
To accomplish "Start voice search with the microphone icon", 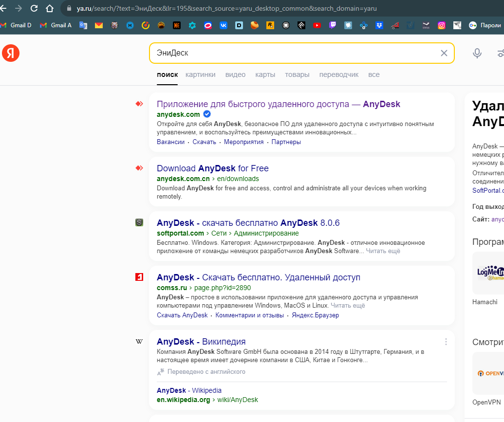I will pos(477,53).
